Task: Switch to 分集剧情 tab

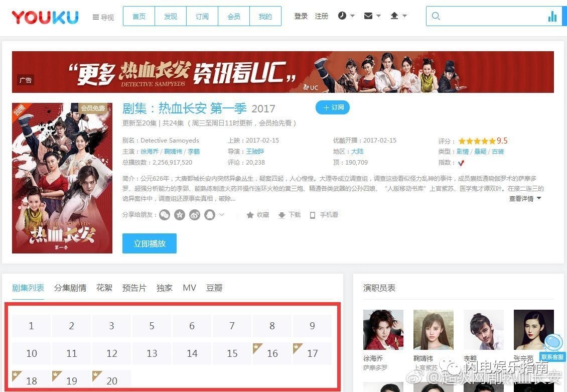Action: (x=70, y=288)
